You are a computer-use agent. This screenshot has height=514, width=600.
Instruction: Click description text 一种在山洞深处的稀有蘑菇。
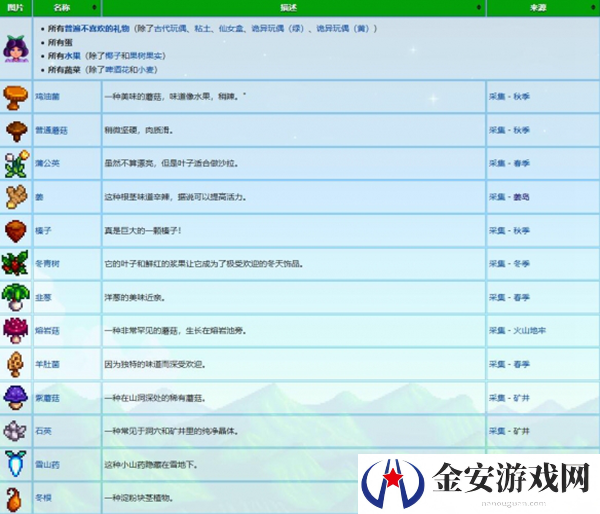click(155, 398)
